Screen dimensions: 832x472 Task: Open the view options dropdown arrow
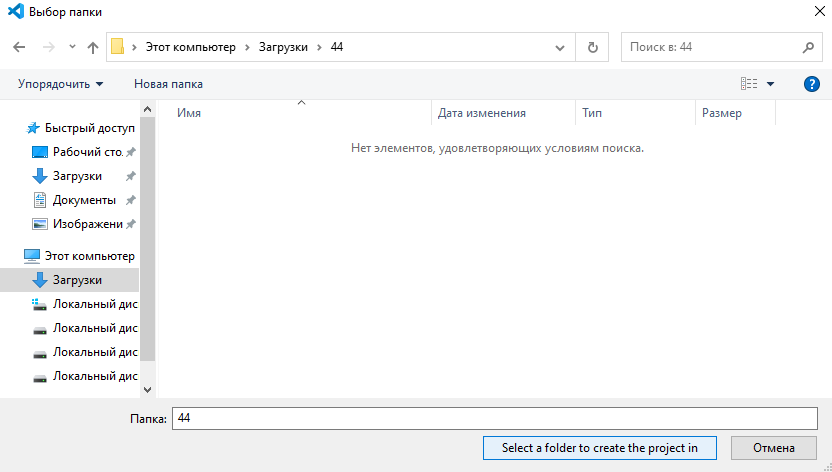point(770,84)
